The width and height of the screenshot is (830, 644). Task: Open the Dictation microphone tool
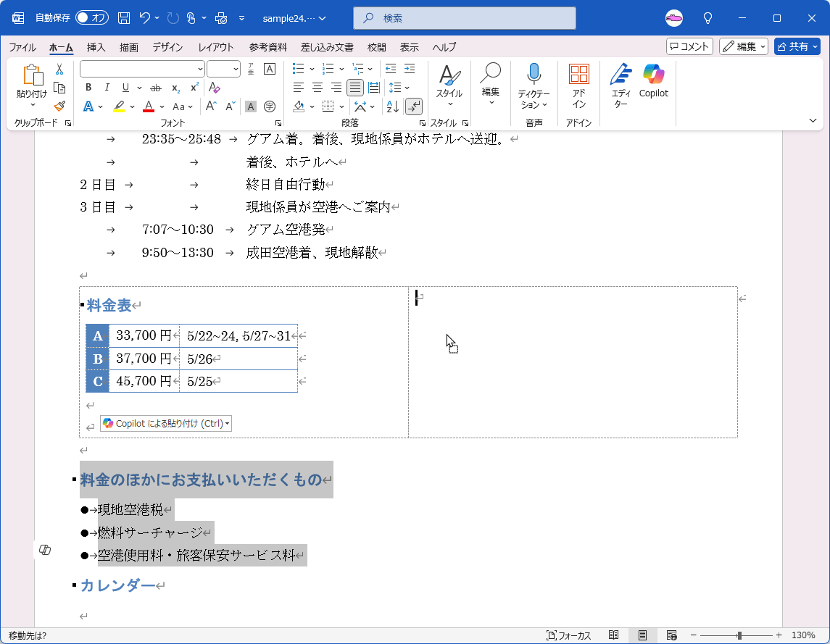click(x=534, y=85)
